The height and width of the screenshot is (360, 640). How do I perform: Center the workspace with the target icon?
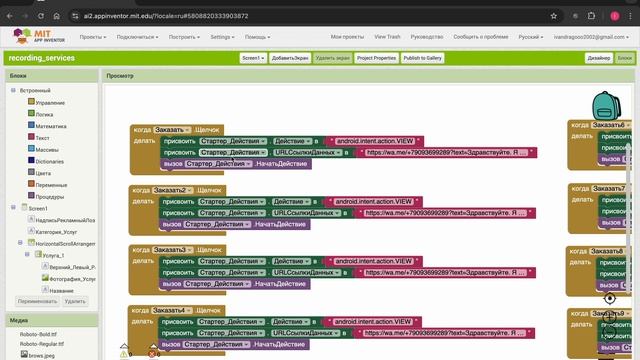[x=610, y=299]
